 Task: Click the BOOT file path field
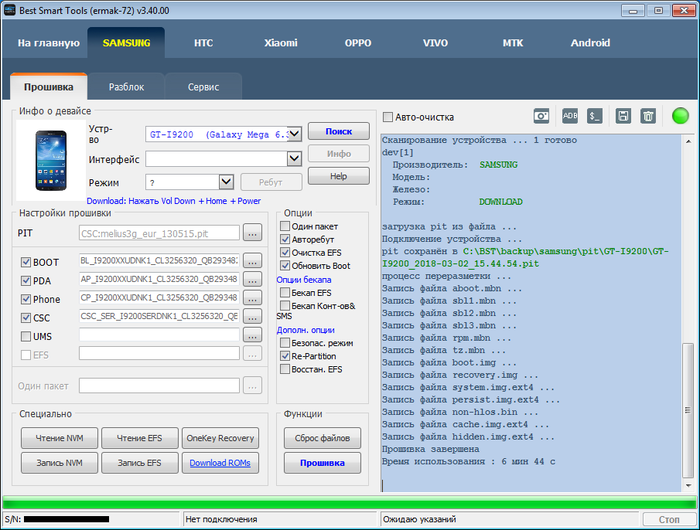pos(159,260)
